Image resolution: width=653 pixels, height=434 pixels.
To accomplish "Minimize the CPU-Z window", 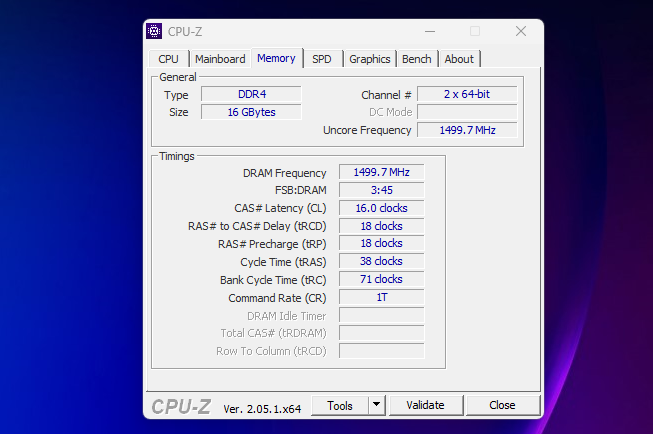I will (x=430, y=31).
